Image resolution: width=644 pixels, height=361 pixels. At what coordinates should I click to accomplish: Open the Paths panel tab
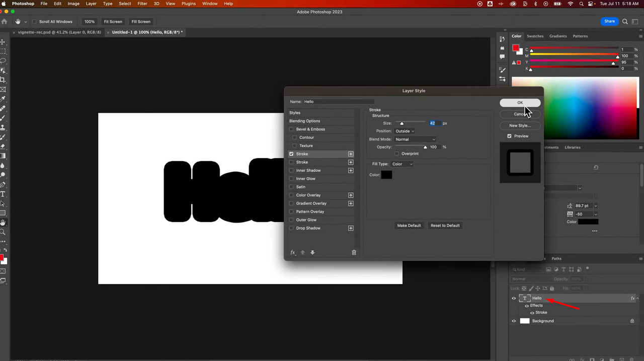[556, 259]
